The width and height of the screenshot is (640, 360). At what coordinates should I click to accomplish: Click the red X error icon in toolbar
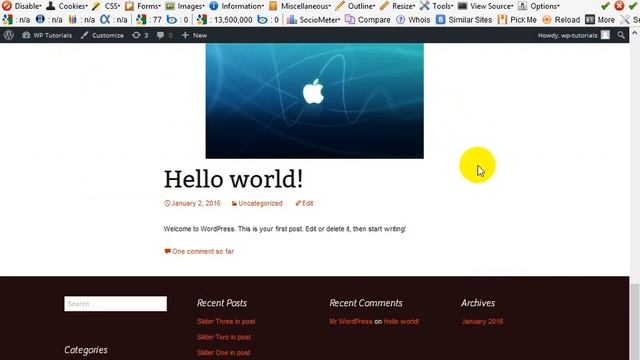click(619, 6)
